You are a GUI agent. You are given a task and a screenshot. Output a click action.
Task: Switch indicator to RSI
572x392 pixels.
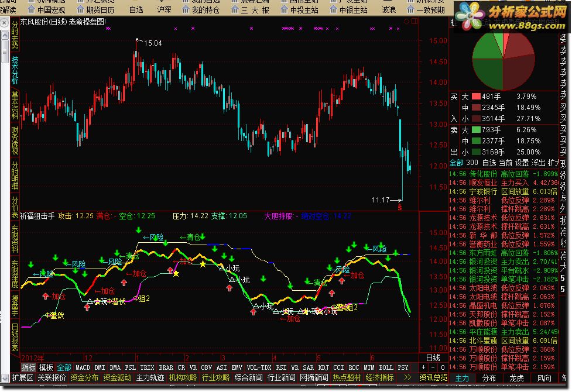(281, 367)
